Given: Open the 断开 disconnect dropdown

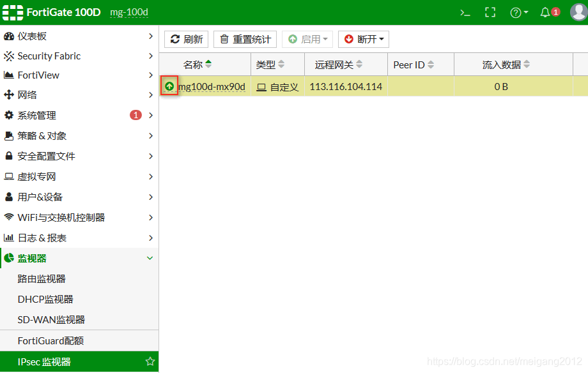Looking at the screenshot, I should tap(364, 39).
